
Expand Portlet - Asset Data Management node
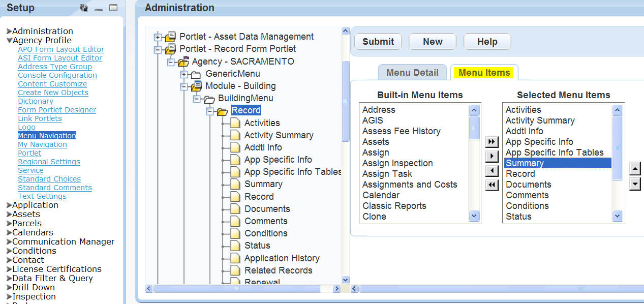tap(158, 37)
